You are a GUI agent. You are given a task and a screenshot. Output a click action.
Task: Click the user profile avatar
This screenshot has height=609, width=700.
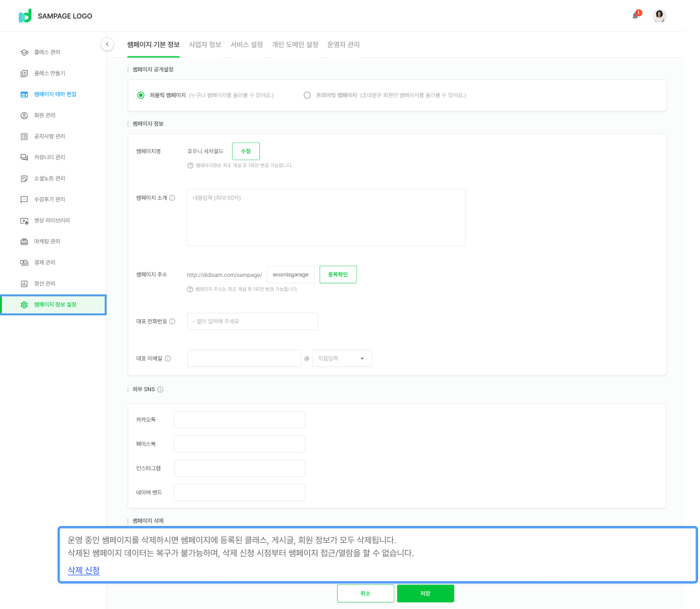click(659, 16)
